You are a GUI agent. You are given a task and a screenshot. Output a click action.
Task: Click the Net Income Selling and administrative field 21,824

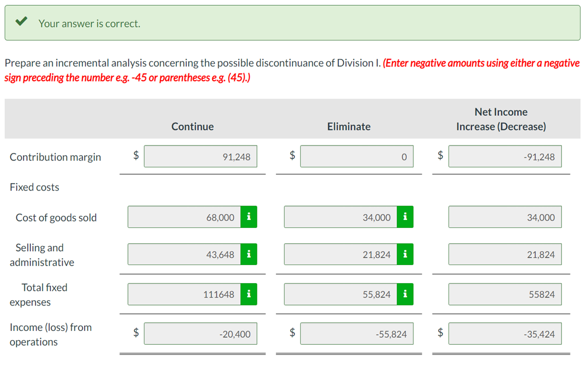[505, 254]
